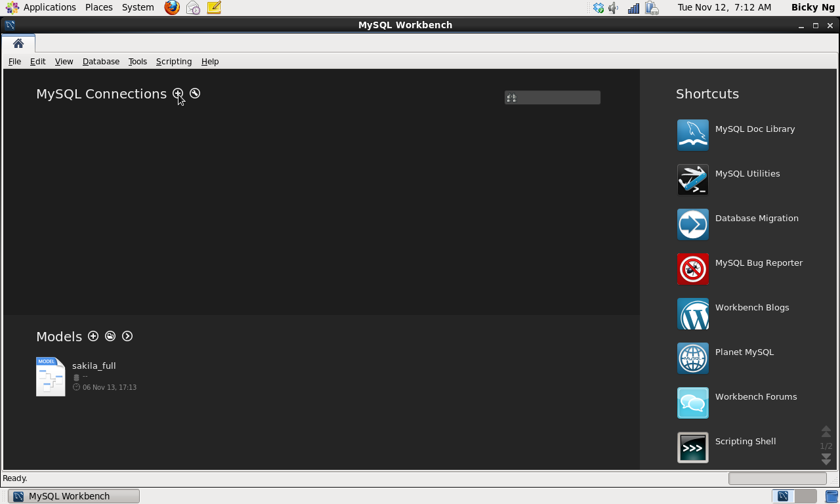Viewport: 840px width, 504px height.
Task: Click the computer display tray icon
Action: tap(652, 8)
